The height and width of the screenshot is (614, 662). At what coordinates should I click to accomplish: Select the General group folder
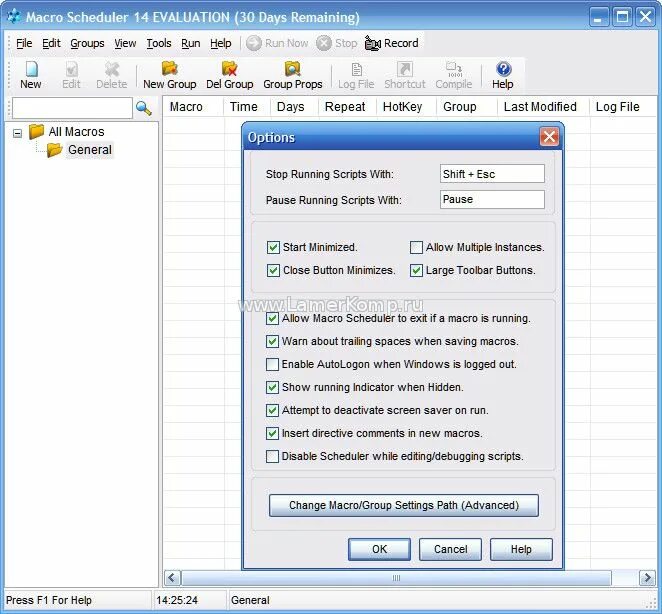80,149
